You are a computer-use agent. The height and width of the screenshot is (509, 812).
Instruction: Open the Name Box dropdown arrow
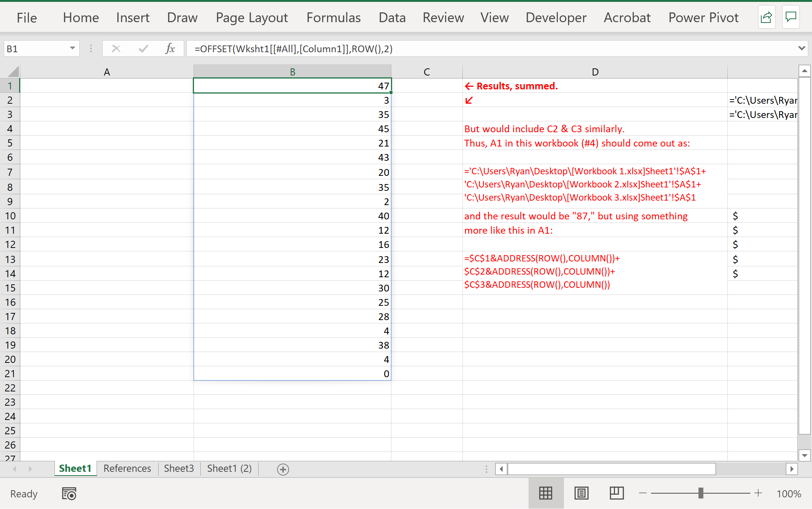[72, 48]
